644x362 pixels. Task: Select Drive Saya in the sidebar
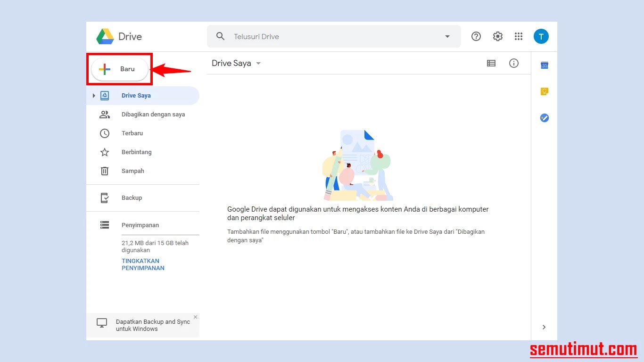tap(143, 96)
